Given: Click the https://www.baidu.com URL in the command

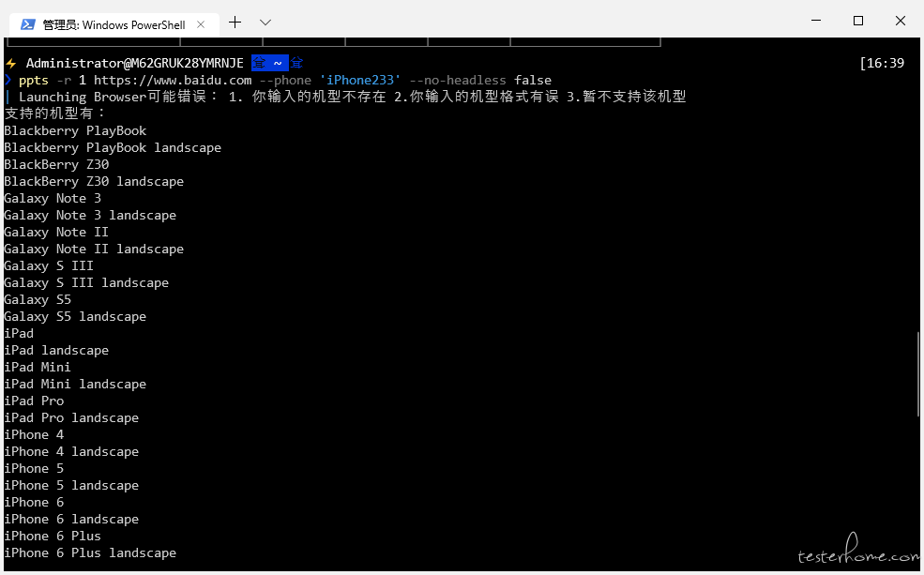Looking at the screenshot, I should point(173,80).
